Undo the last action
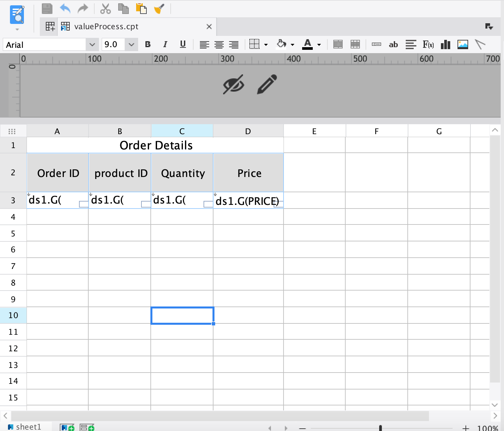 [65, 9]
